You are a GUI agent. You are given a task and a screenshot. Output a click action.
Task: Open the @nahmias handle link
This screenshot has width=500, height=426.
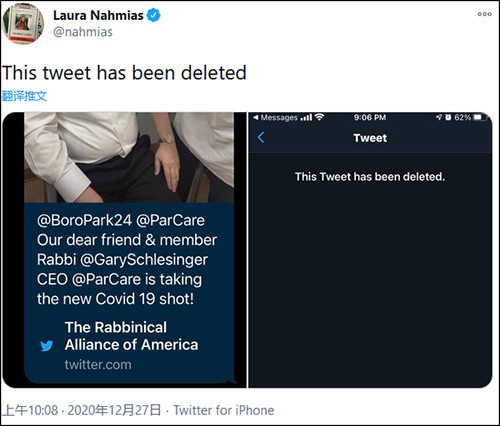coord(83,32)
